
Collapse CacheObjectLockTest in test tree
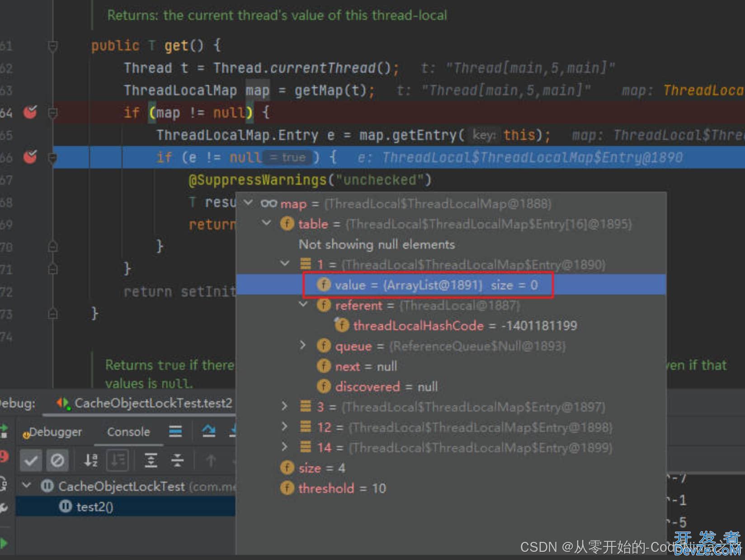[27, 485]
